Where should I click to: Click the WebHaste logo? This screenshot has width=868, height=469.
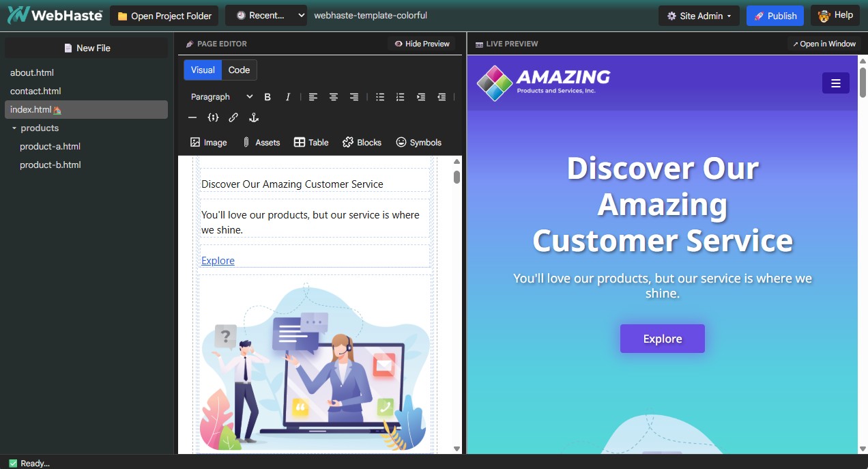coord(55,15)
